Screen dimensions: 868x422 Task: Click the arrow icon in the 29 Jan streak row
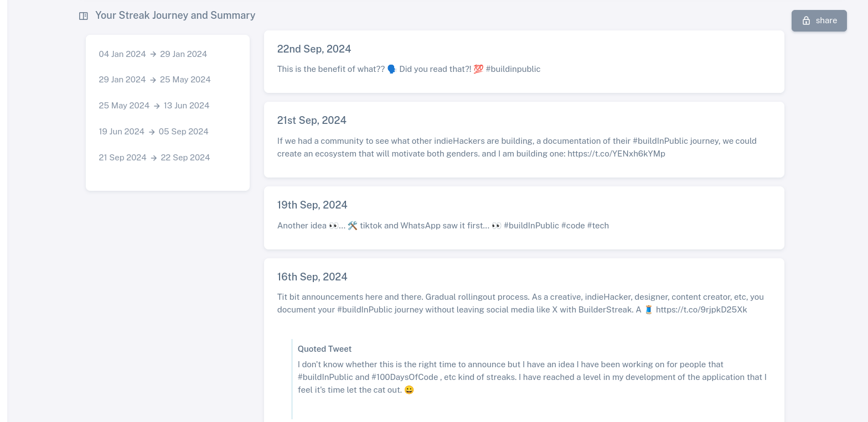(x=153, y=80)
